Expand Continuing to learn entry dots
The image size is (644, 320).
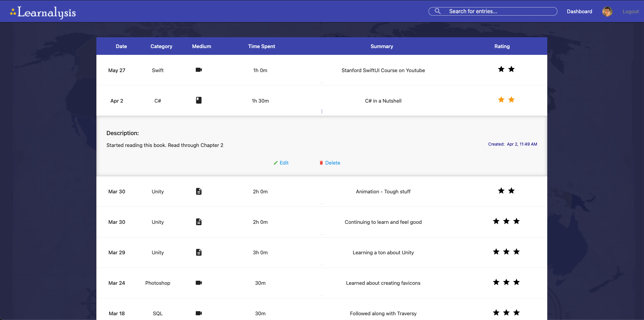(322, 234)
